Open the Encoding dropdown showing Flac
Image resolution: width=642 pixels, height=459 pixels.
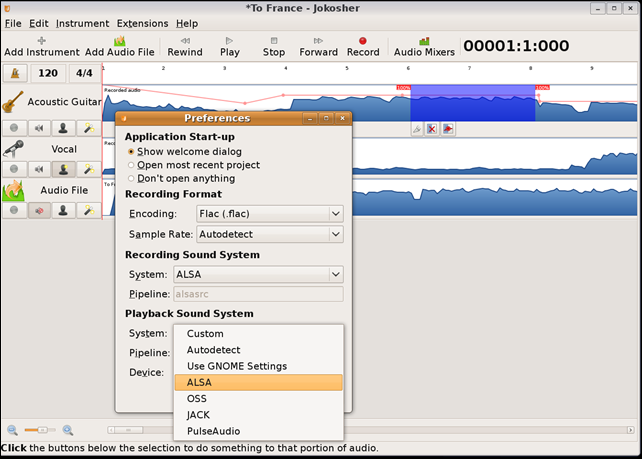[268, 214]
